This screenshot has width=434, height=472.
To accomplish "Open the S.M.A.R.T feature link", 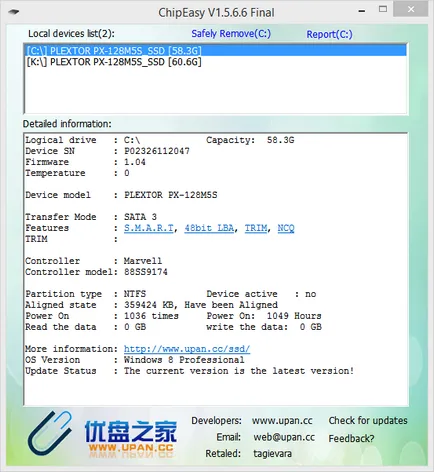I will [149, 228].
